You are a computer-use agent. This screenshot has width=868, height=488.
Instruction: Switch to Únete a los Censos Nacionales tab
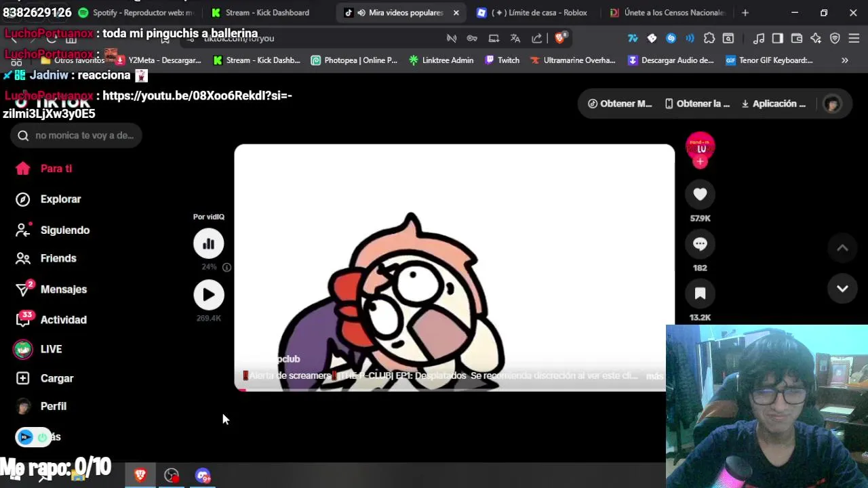668,13
